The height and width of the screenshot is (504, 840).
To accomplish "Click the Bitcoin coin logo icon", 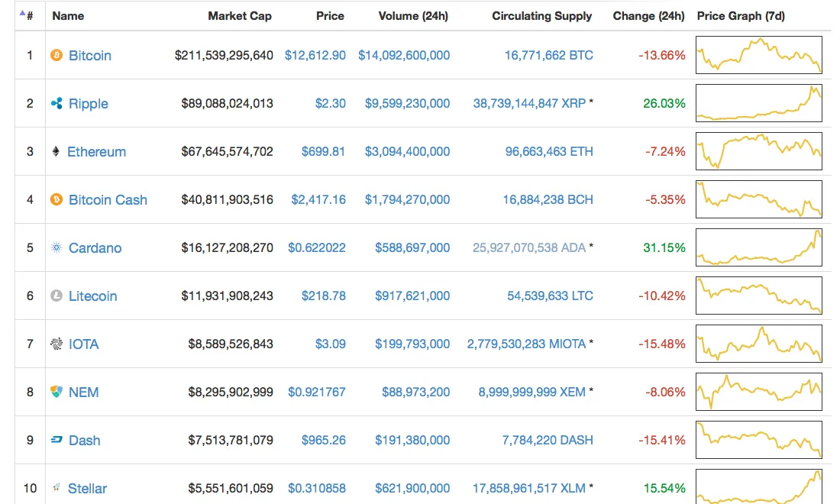I will [x=57, y=55].
